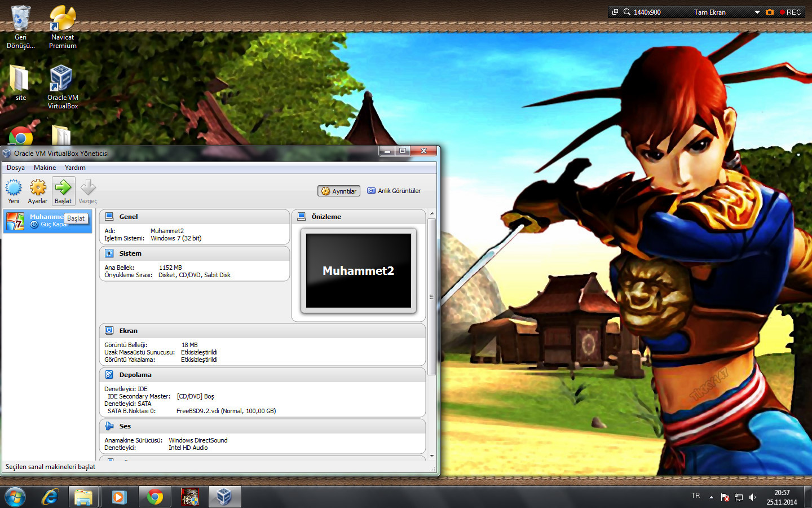The height and width of the screenshot is (508, 812).
Task: Click the Depolama section header title
Action: (x=135, y=375)
